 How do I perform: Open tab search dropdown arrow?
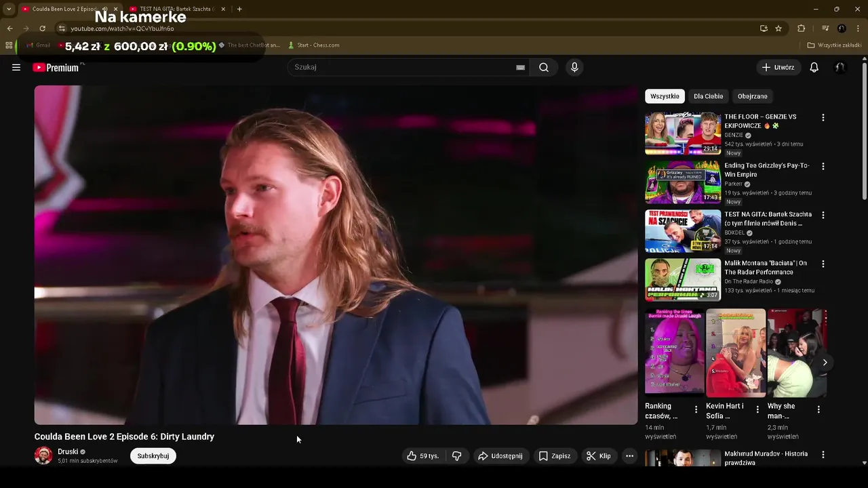(9, 9)
